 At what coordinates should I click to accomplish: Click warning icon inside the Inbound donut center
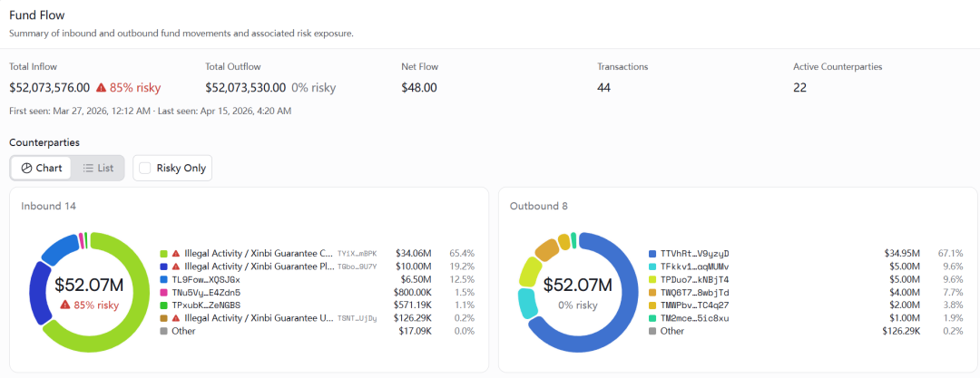pos(65,305)
